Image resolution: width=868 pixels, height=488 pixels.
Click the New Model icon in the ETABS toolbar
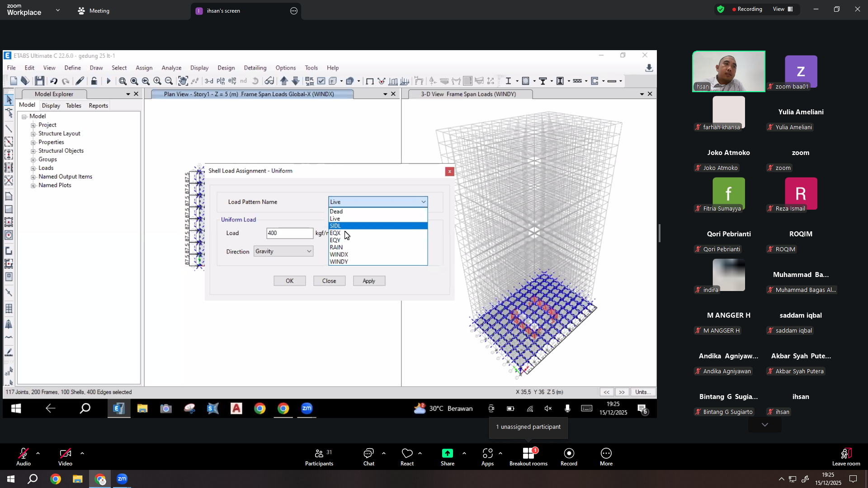14,81
